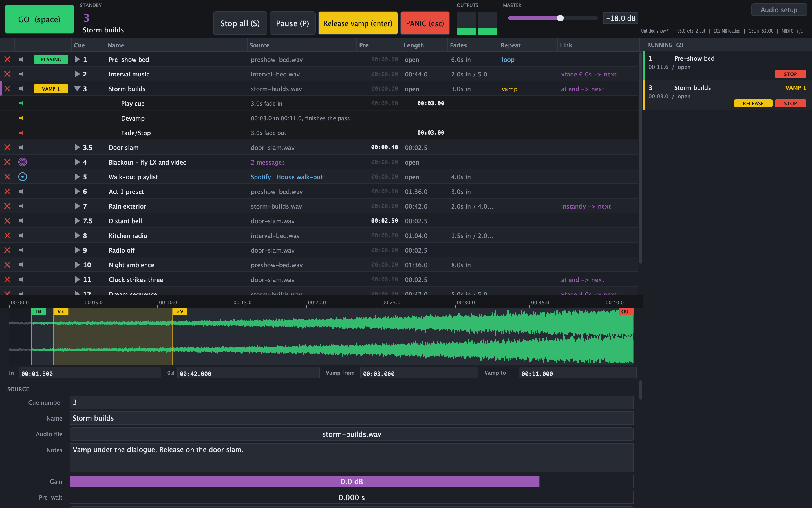Click red X on Walk-out playlist row

click(x=7, y=177)
